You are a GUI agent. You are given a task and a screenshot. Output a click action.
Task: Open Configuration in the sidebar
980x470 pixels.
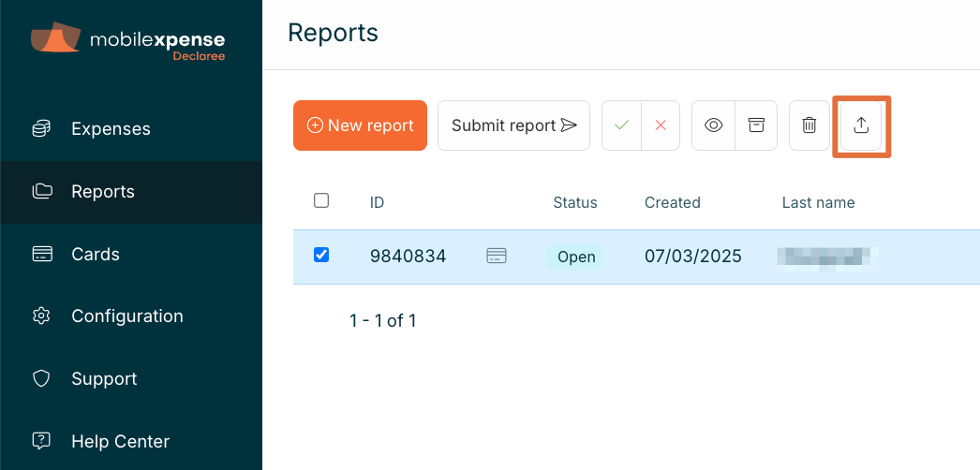(x=126, y=316)
